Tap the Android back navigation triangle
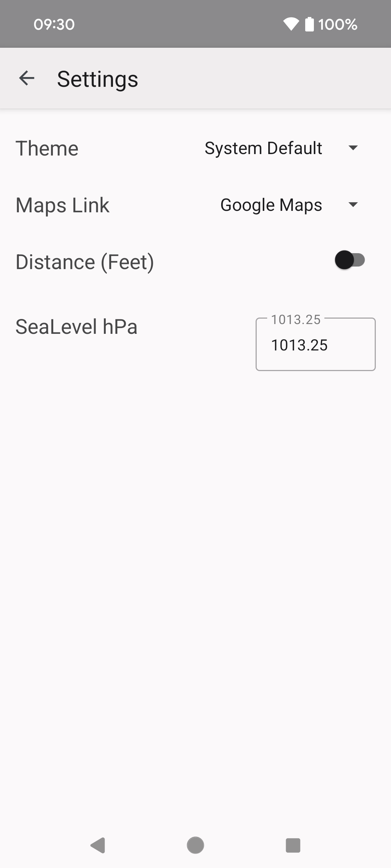 click(x=98, y=845)
